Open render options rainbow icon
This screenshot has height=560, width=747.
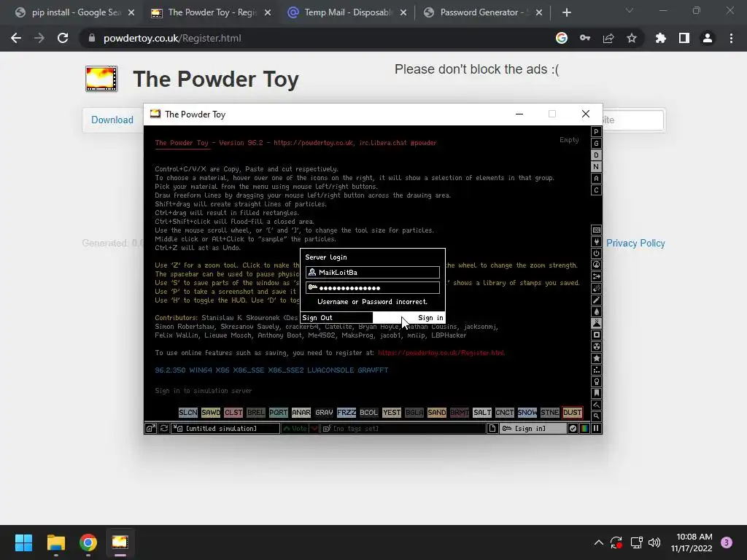[x=584, y=429]
